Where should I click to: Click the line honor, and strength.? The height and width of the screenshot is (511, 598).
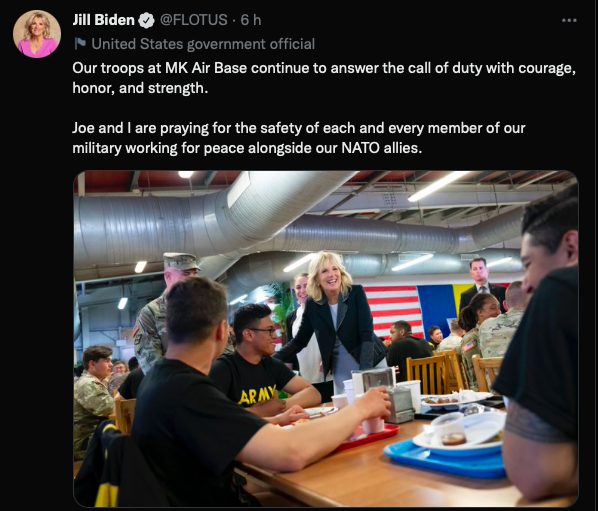(x=140, y=88)
